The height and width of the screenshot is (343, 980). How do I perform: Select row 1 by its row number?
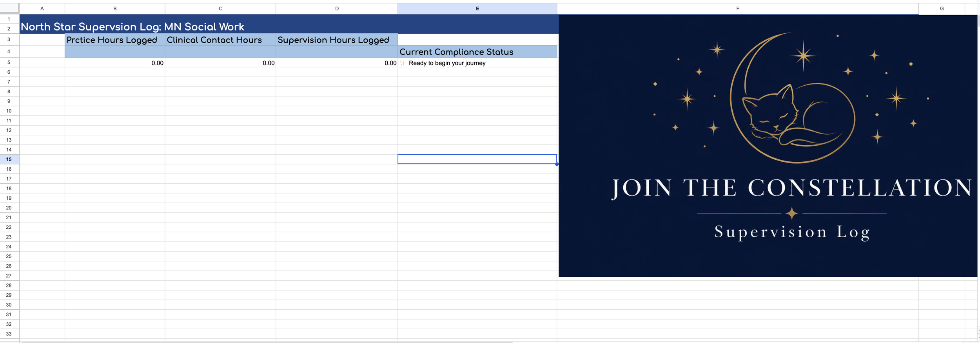[x=9, y=19]
